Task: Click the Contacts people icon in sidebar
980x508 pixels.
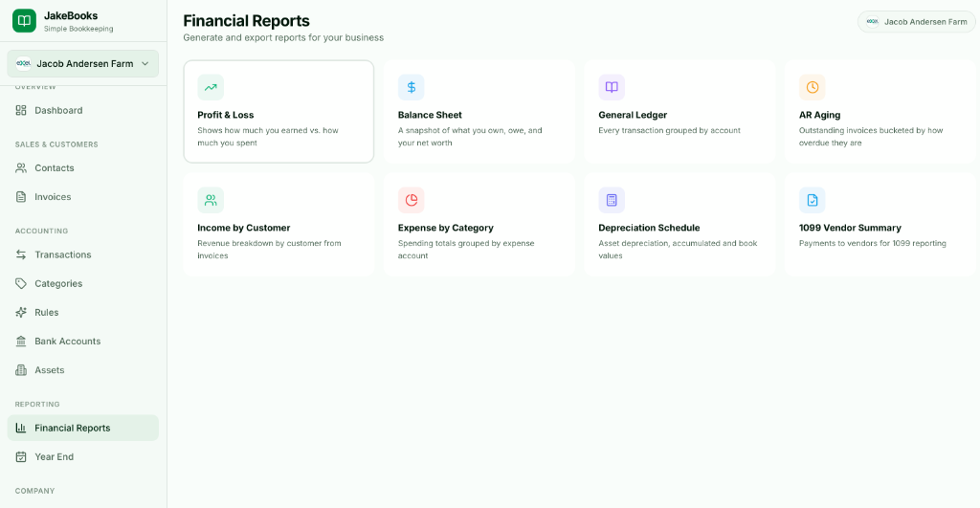Action: [21, 168]
